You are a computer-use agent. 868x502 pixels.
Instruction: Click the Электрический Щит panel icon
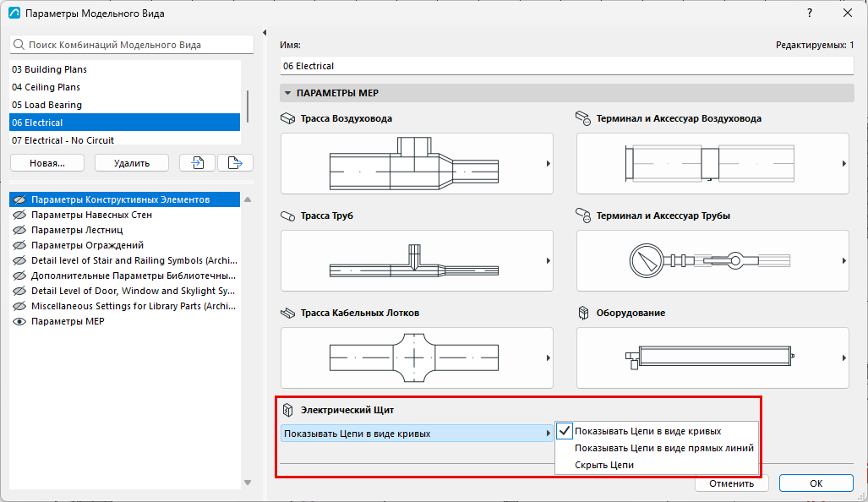[288, 410]
